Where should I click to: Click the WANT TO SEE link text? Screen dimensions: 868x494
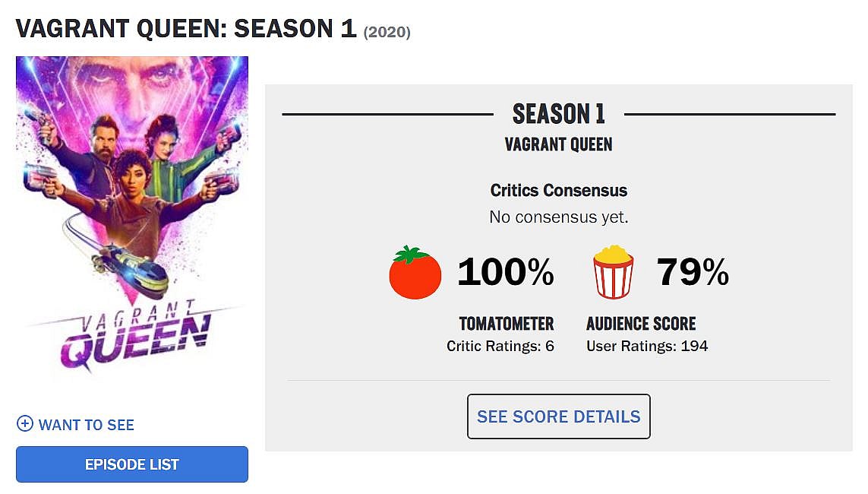coord(86,425)
